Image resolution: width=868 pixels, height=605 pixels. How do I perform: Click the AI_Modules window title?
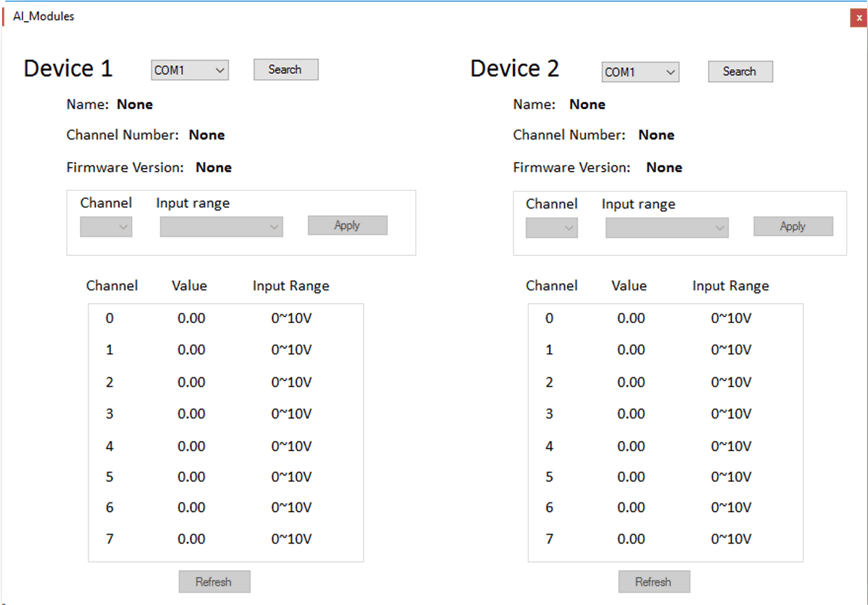point(43,16)
